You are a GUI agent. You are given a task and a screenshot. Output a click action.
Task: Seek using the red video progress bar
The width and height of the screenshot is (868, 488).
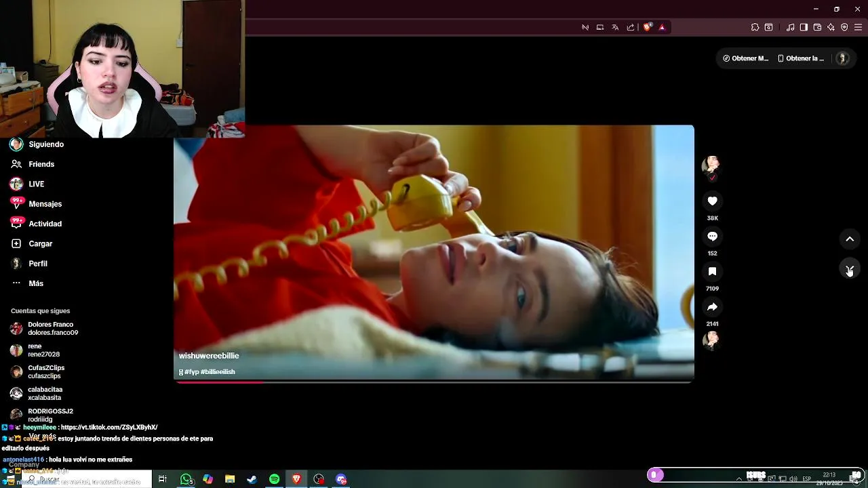pyautogui.click(x=434, y=382)
